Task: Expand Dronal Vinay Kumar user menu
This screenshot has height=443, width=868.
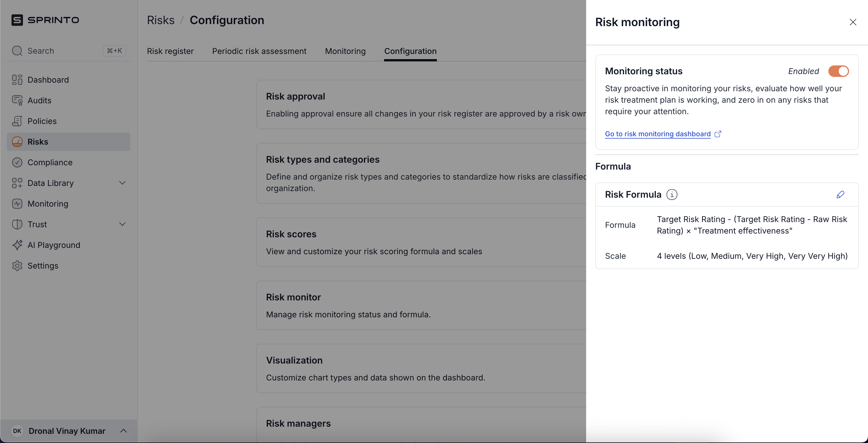Action: tap(123, 431)
